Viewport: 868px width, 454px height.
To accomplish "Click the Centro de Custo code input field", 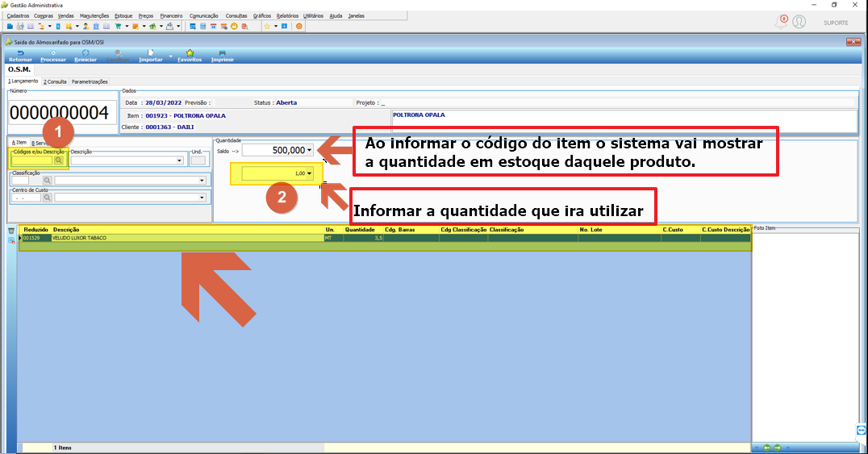I will point(26,198).
